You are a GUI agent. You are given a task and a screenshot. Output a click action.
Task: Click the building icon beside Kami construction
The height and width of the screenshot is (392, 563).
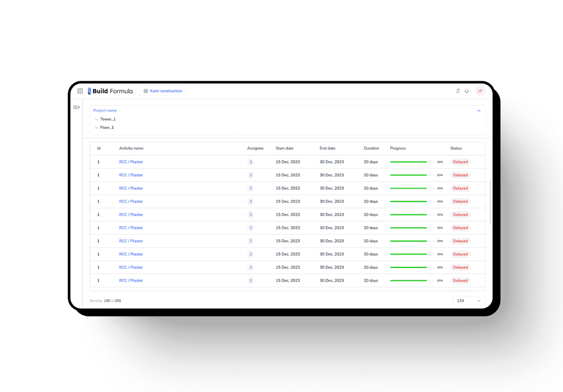(146, 91)
